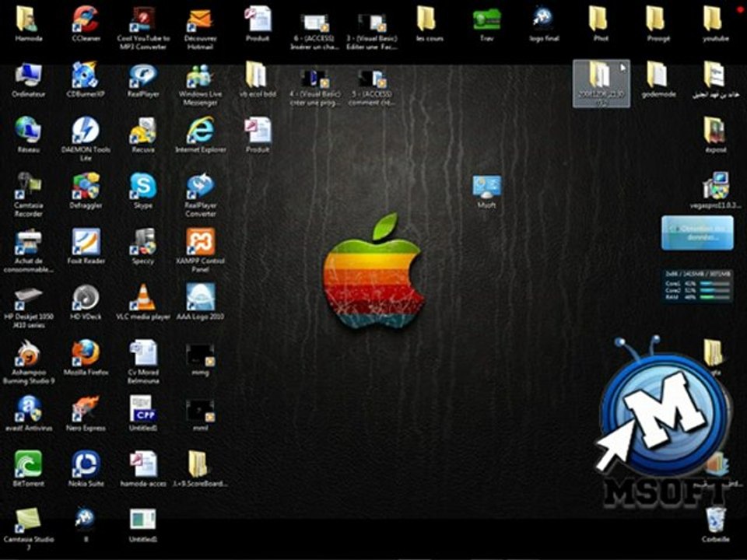Launch CCleaner from the desktop
The height and width of the screenshot is (560, 747).
[86, 24]
